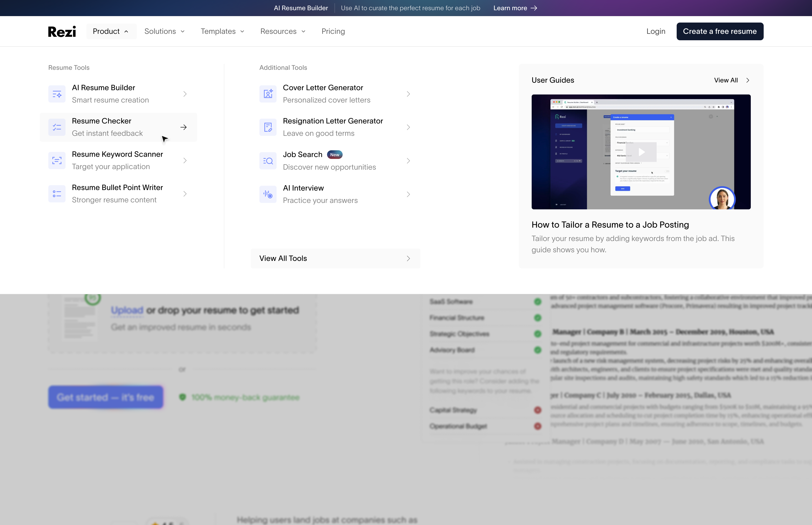Click Create a free resume button
The width and height of the screenshot is (812, 525).
pyautogui.click(x=720, y=31)
